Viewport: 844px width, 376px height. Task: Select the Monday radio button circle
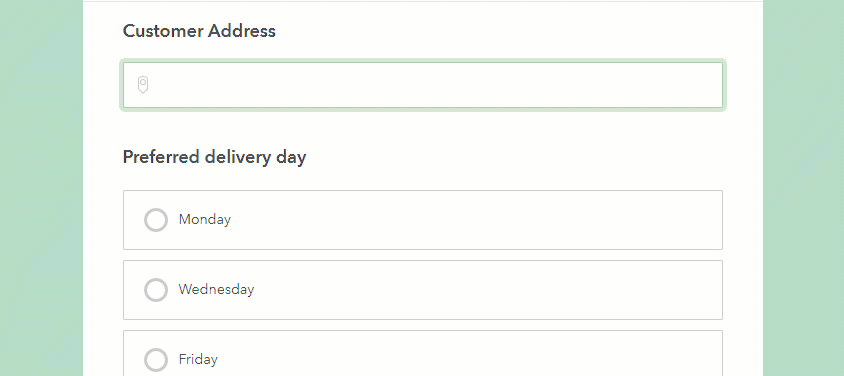click(156, 220)
